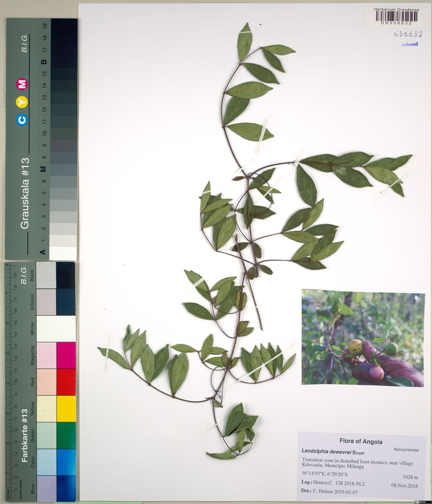Pick the bright yellow swatch on the Farbkarte
Screen dimensions: 432x504
coord(66,408)
